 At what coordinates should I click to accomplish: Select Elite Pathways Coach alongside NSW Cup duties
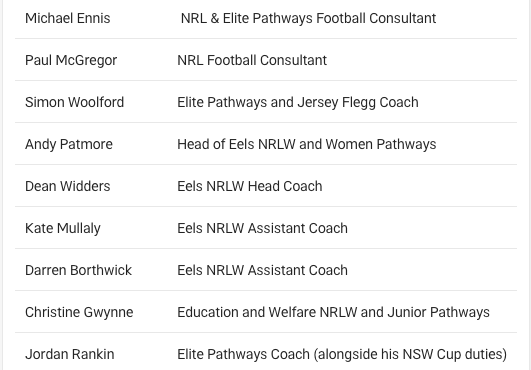(x=342, y=354)
